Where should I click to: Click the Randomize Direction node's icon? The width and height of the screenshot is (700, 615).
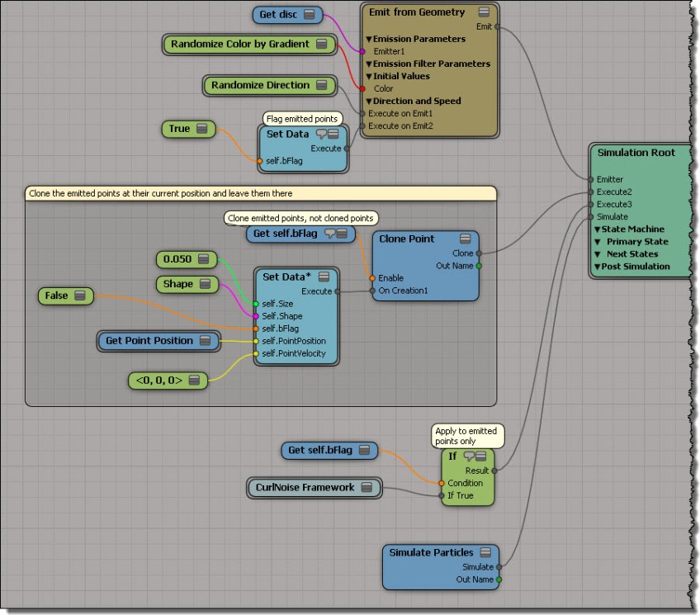coord(322,85)
